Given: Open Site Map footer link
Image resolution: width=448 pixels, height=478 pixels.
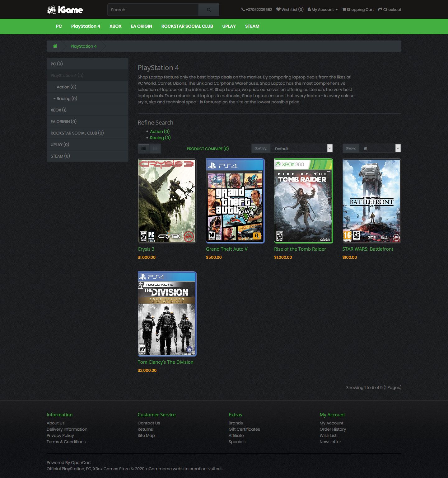Looking at the screenshot, I should tap(146, 435).
